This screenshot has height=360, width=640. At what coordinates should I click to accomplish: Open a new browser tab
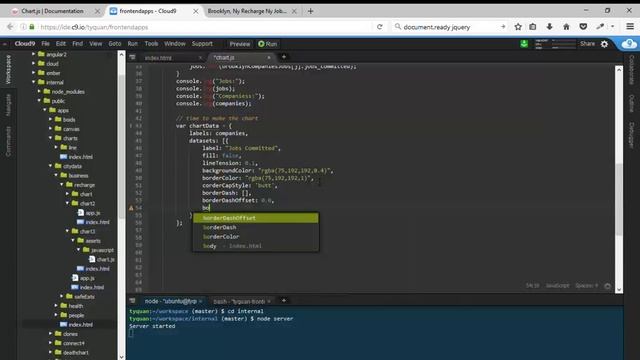point(311,11)
